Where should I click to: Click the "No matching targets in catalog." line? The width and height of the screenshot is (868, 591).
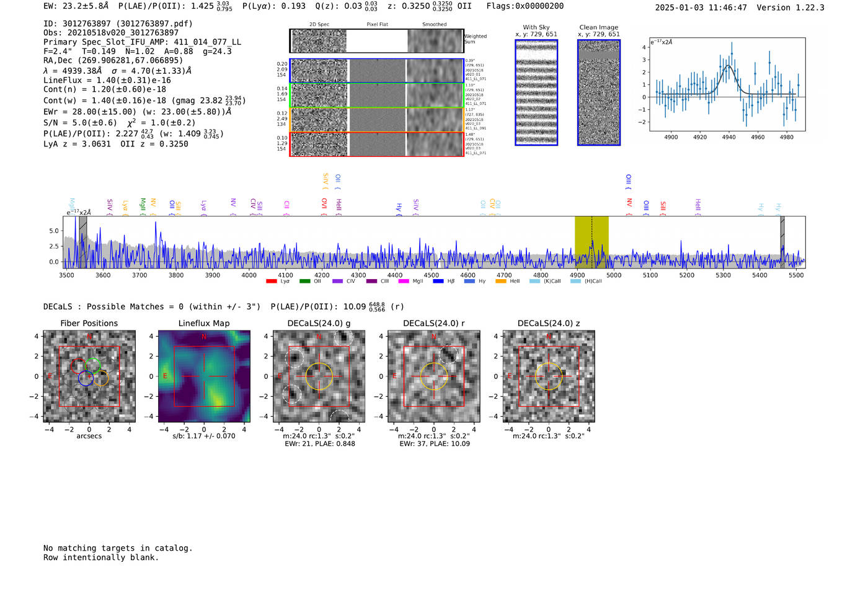(x=118, y=548)
